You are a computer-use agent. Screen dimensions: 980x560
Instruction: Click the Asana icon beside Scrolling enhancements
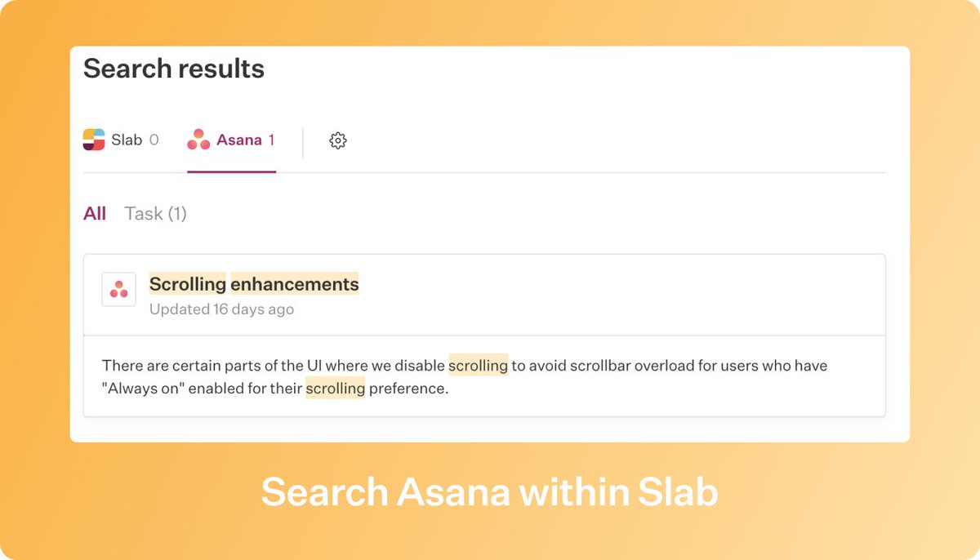tap(118, 290)
